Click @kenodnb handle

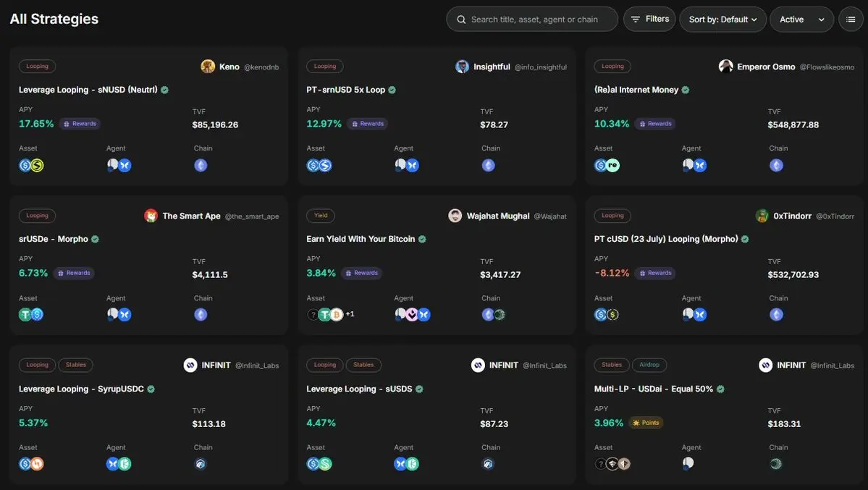pos(261,67)
